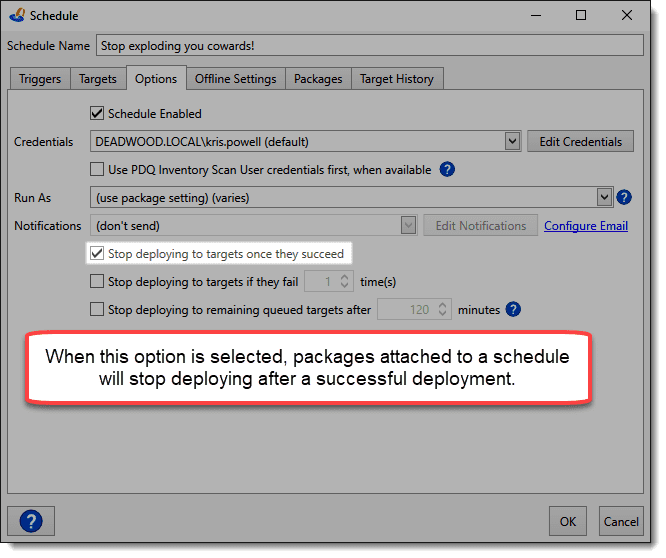Maximize the Schedule window
Screen dimensions: 666x558
pos(581,15)
